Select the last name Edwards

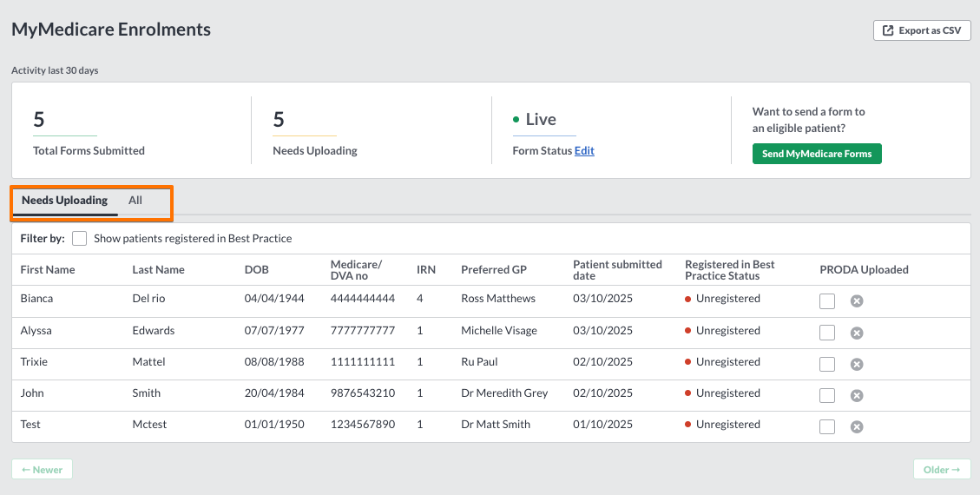153,331
